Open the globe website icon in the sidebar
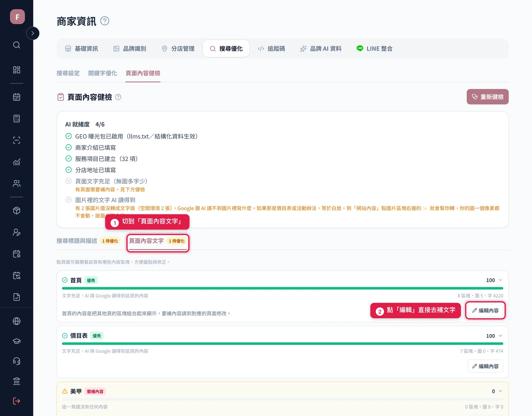532x416 pixels. [x=17, y=321]
